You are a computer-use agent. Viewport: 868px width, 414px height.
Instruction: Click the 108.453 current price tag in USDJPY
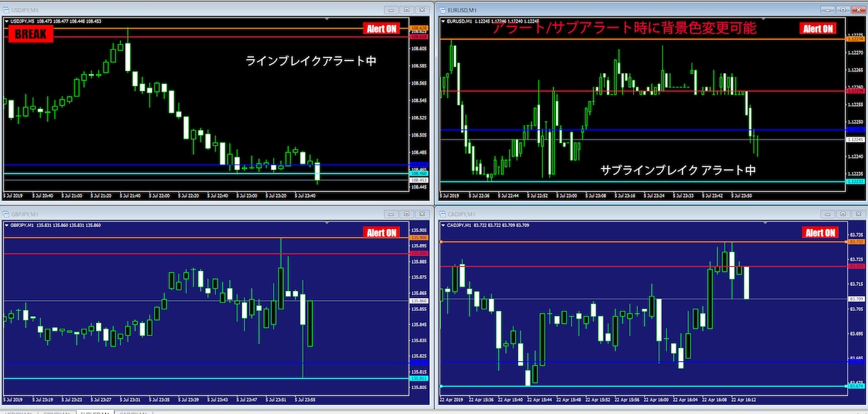418,180
